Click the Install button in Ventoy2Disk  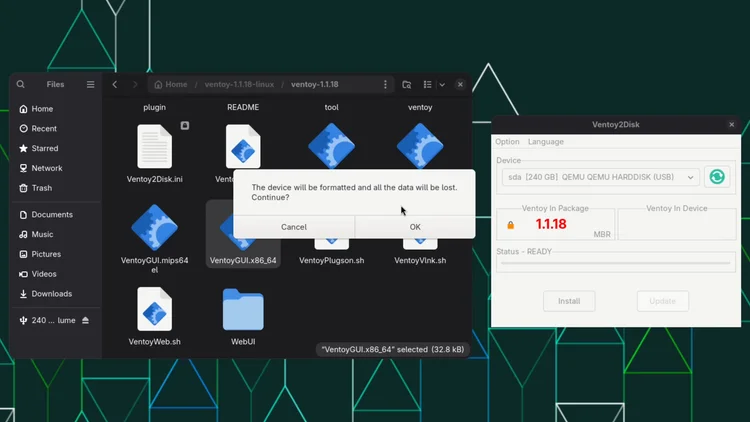tap(569, 301)
